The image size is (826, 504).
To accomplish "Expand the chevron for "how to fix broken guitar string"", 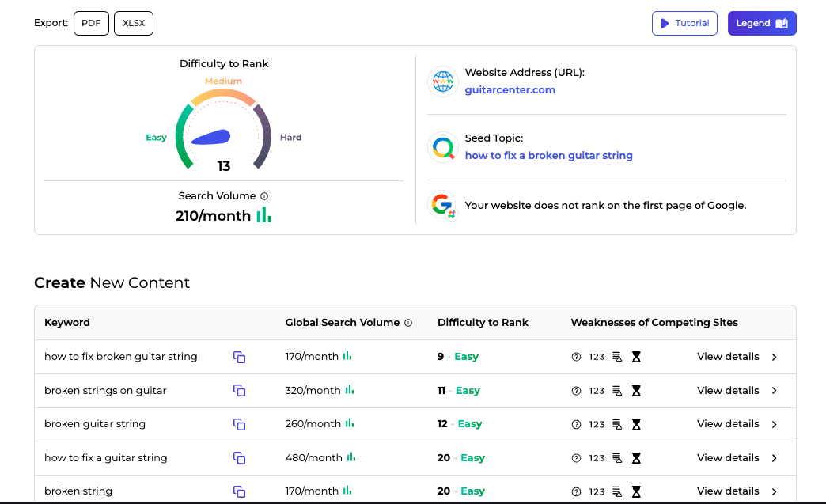I will pos(774,357).
